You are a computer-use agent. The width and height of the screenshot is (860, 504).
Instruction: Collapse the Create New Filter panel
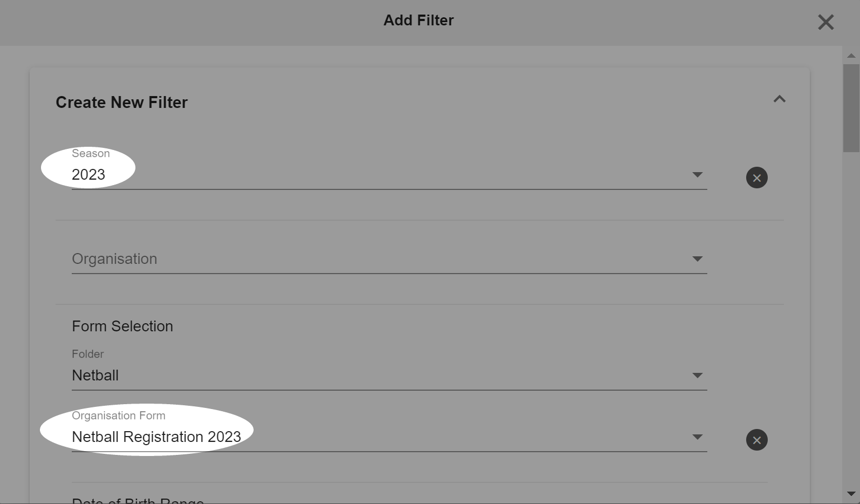click(x=779, y=99)
